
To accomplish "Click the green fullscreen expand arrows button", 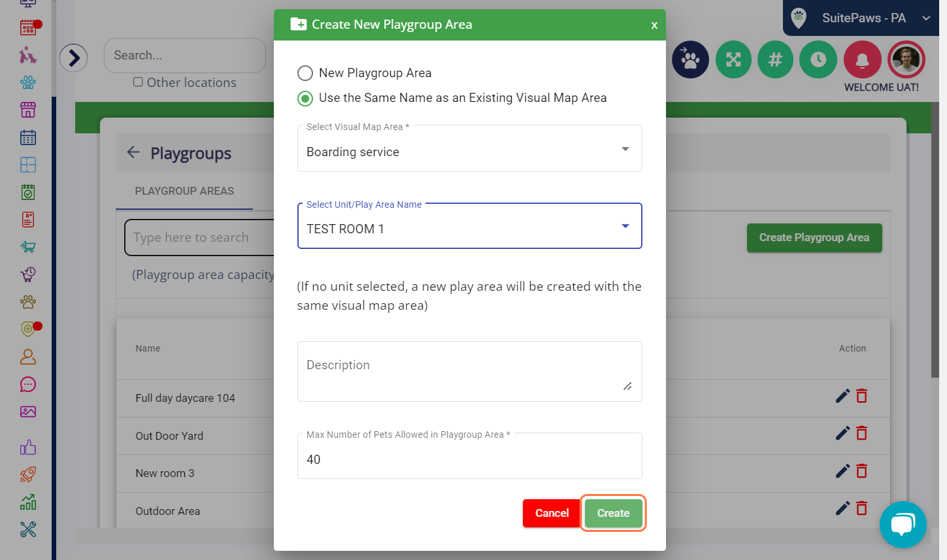I will [733, 59].
